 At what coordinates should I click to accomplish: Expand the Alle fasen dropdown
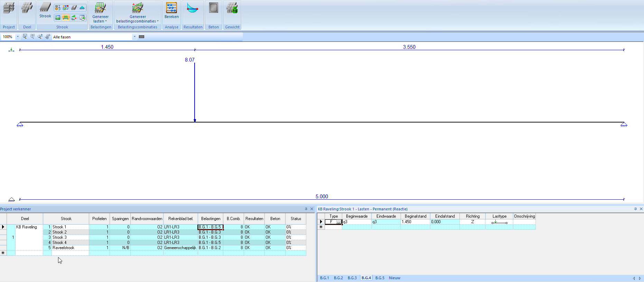click(134, 37)
